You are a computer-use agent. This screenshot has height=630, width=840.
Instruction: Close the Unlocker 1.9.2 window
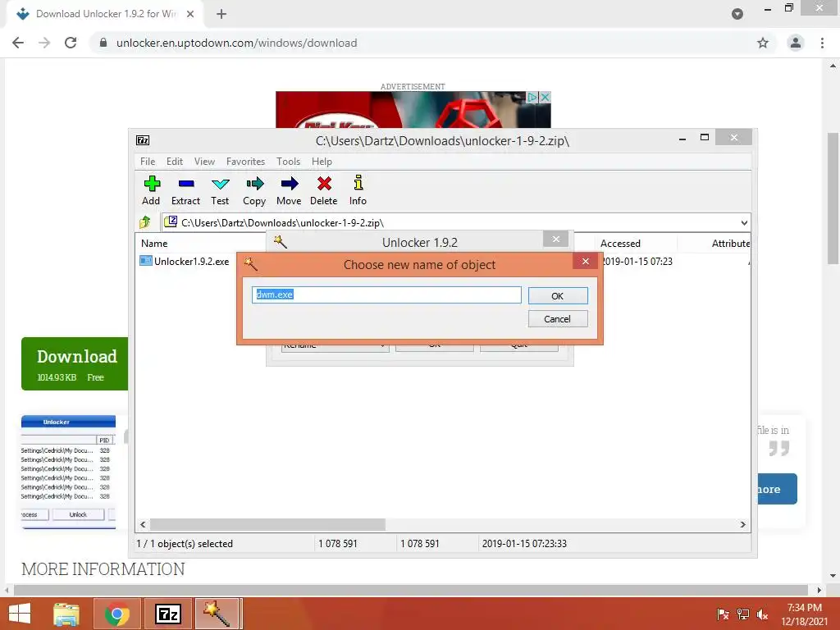click(556, 239)
